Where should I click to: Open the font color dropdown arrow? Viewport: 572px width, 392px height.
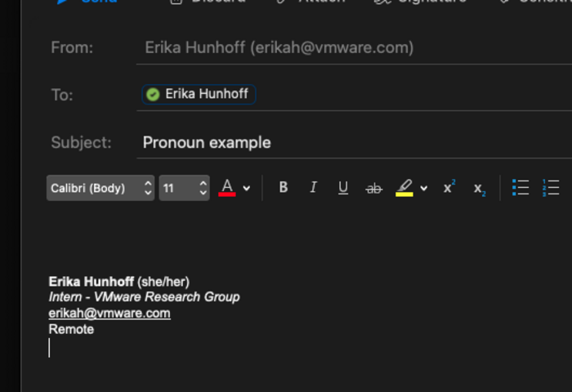click(x=247, y=189)
